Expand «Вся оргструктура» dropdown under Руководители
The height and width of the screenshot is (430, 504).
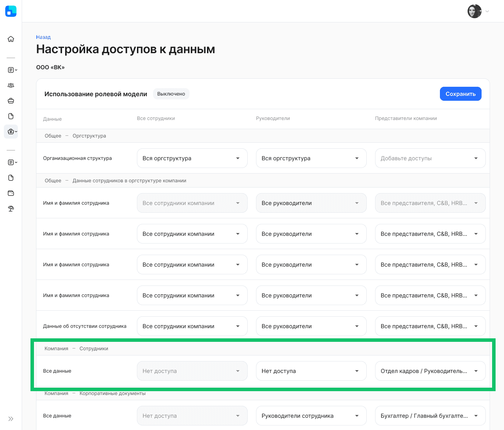coord(311,158)
